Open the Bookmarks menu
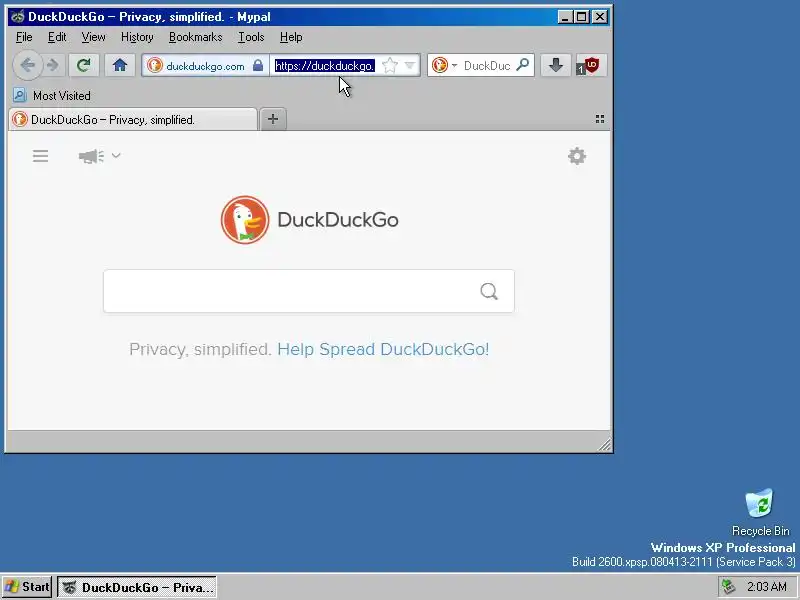800x600 pixels. pos(195,37)
